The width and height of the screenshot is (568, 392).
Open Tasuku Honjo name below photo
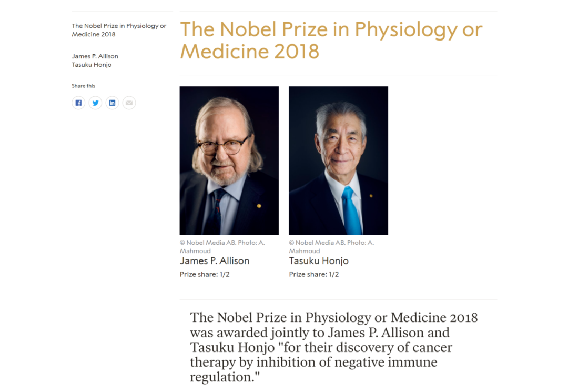319,261
